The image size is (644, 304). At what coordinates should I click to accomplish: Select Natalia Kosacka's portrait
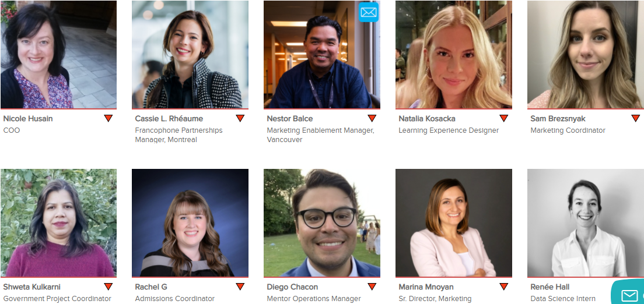point(454,55)
